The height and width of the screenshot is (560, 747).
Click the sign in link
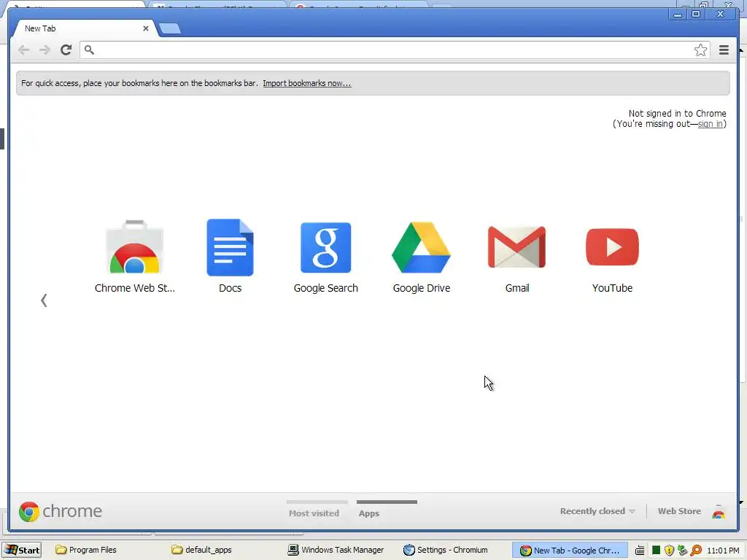(x=710, y=124)
